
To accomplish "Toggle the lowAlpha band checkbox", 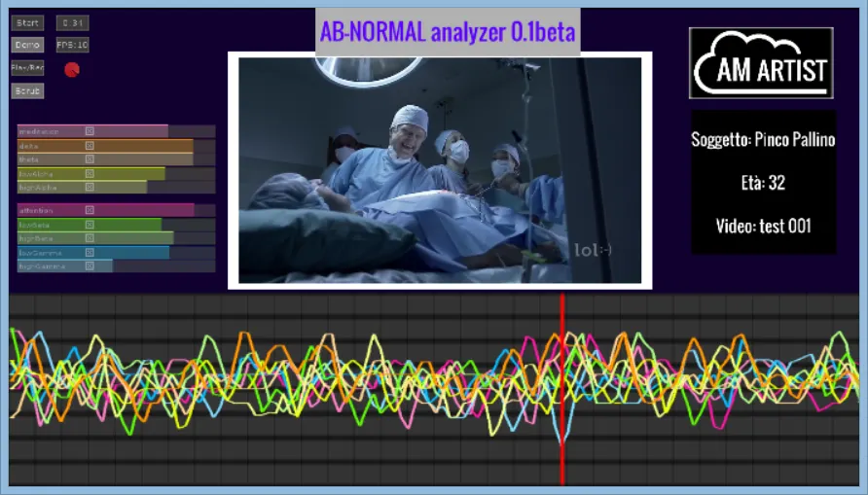I will pyautogui.click(x=90, y=174).
